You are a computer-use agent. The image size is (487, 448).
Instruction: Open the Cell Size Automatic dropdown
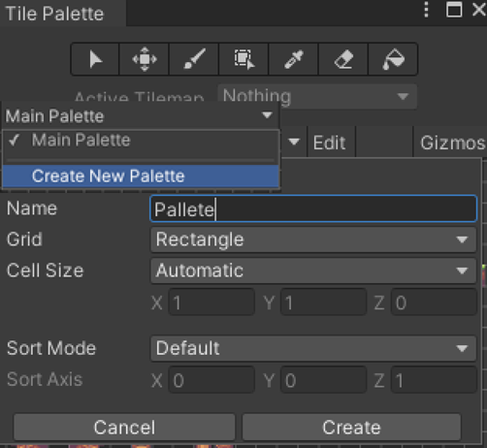tap(313, 271)
